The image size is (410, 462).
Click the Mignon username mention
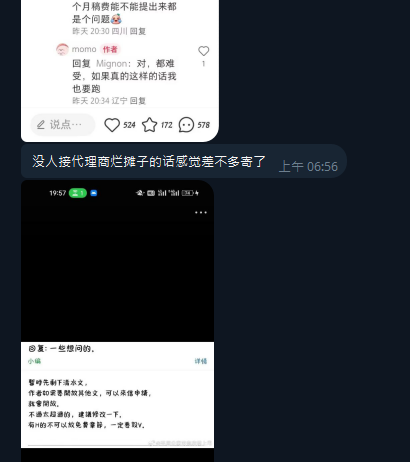[112, 64]
